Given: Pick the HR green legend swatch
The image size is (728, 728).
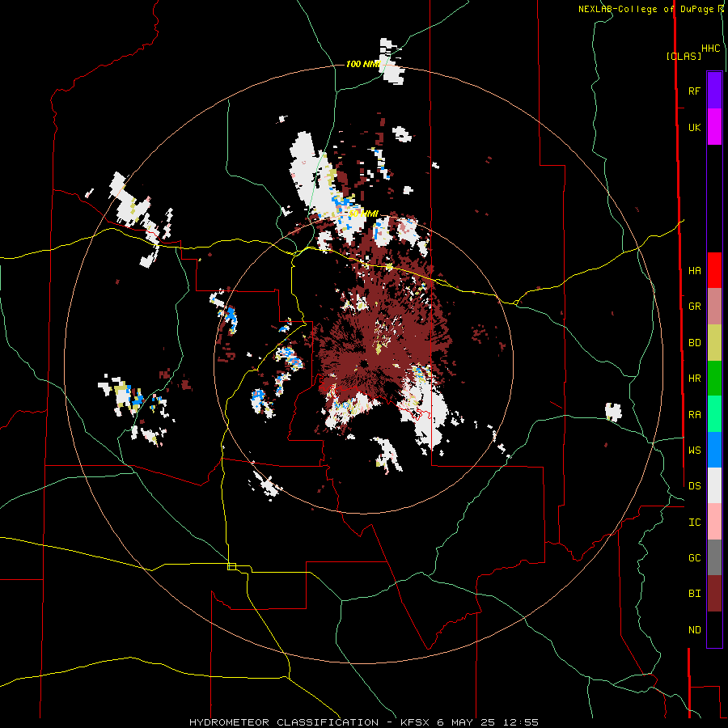Looking at the screenshot, I should [714, 378].
